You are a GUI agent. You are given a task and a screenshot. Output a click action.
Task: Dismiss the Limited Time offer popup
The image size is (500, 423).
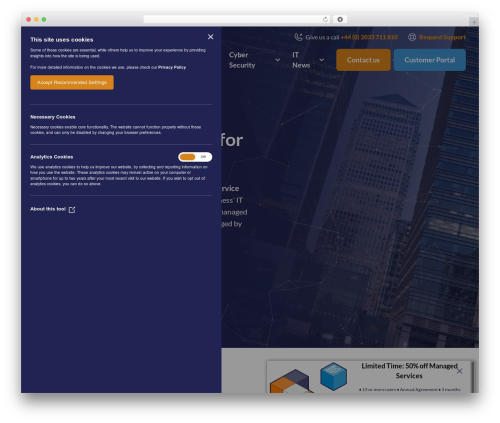pyautogui.click(x=459, y=371)
